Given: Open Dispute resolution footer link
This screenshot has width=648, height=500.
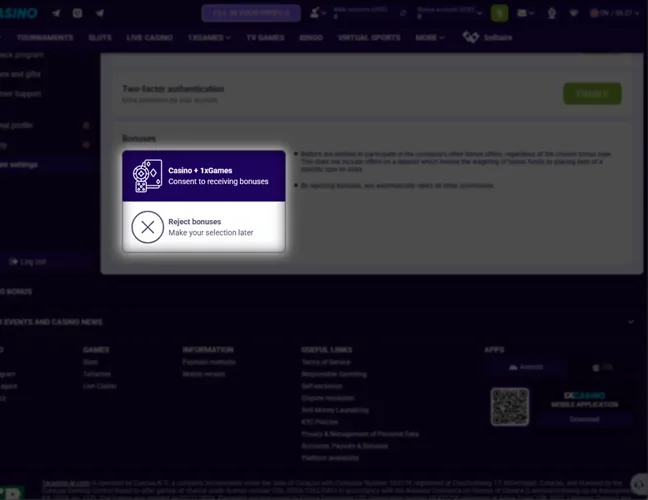Looking at the screenshot, I should (328, 398).
